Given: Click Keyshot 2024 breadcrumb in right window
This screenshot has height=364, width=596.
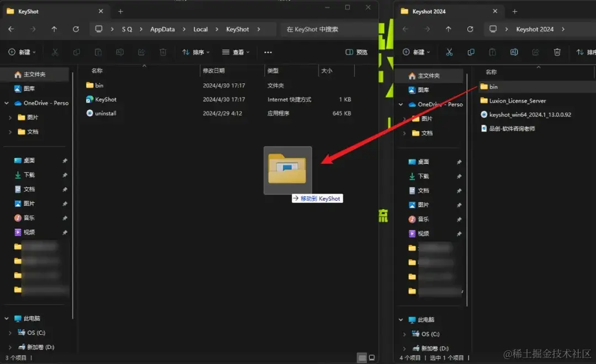Looking at the screenshot, I should point(534,29).
